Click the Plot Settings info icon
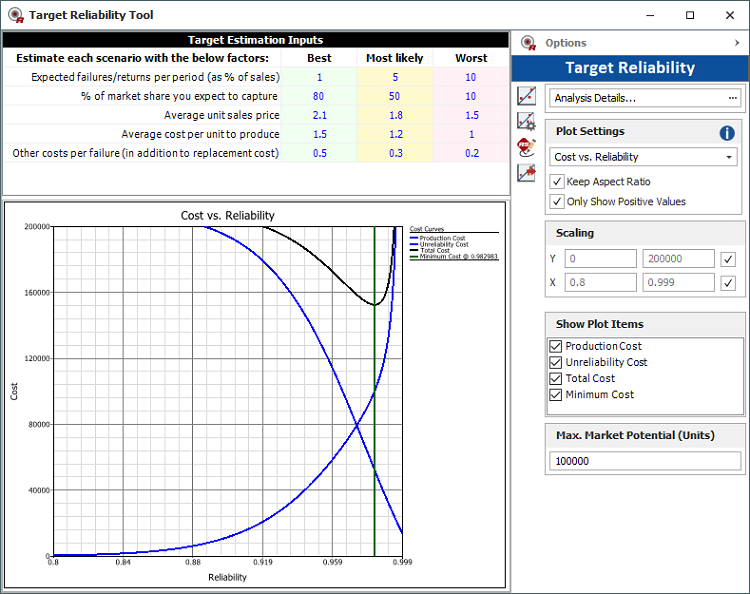This screenshot has width=750, height=594. [x=727, y=133]
